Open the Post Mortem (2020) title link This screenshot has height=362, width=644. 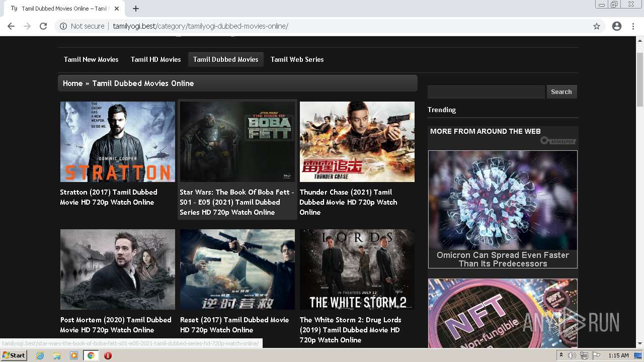click(x=116, y=325)
